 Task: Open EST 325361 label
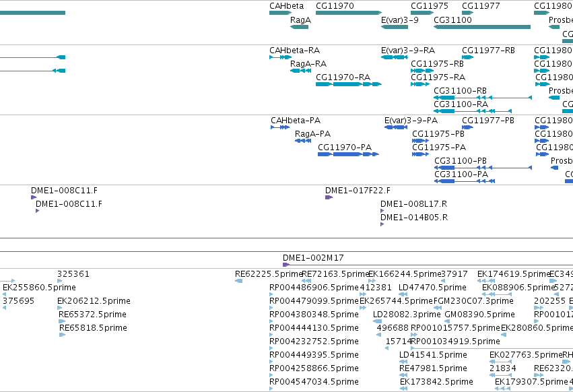pyautogui.click(x=73, y=274)
